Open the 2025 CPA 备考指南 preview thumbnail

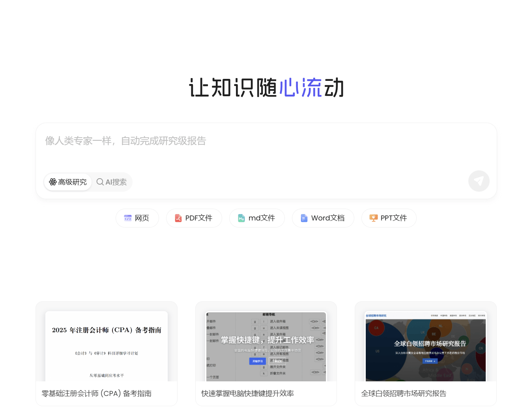pos(107,346)
